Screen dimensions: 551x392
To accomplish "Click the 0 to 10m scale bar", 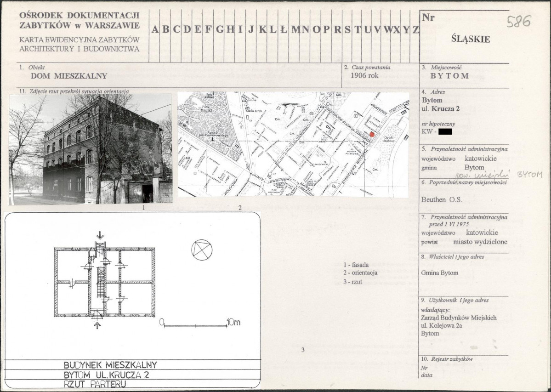I will click(x=199, y=323).
